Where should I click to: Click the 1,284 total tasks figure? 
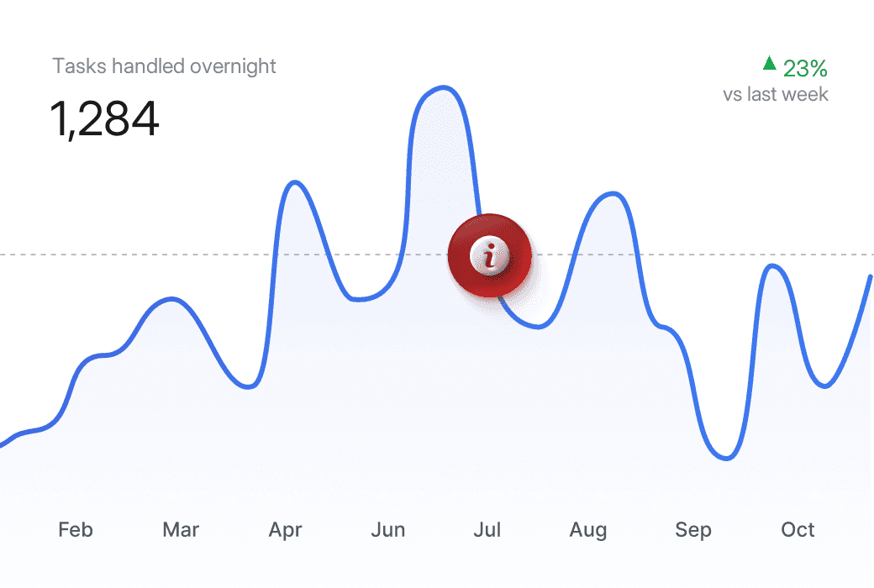pyautogui.click(x=104, y=118)
